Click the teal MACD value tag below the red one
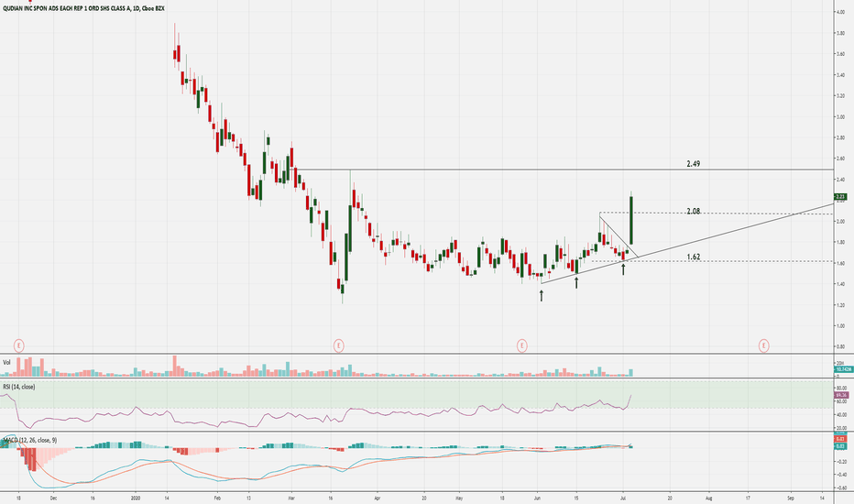 [840, 446]
